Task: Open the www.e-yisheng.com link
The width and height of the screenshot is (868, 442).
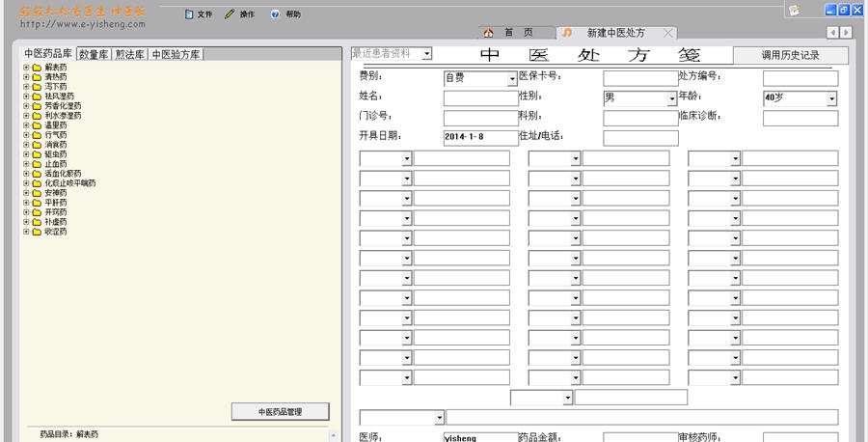Action: click(x=83, y=24)
